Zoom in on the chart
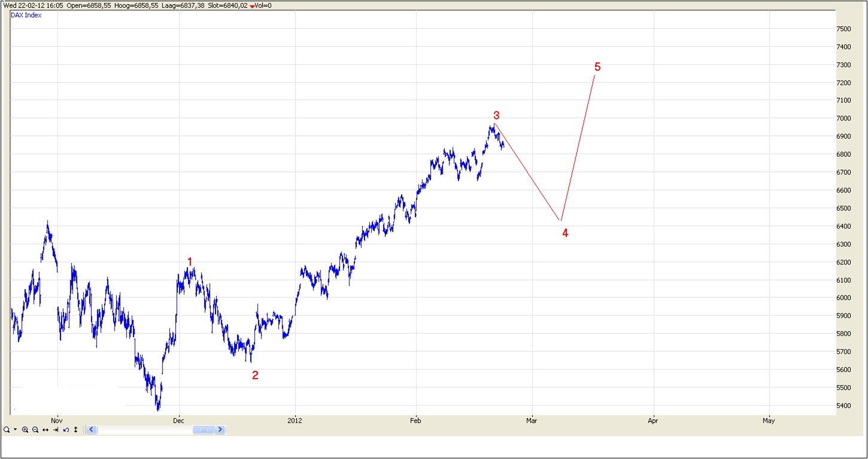The image size is (868, 459). [x=25, y=430]
